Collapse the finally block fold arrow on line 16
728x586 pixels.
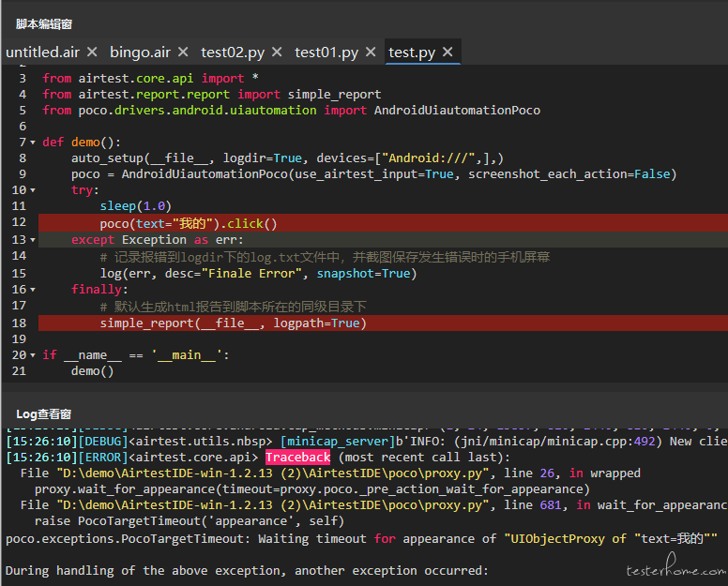pyautogui.click(x=33, y=290)
